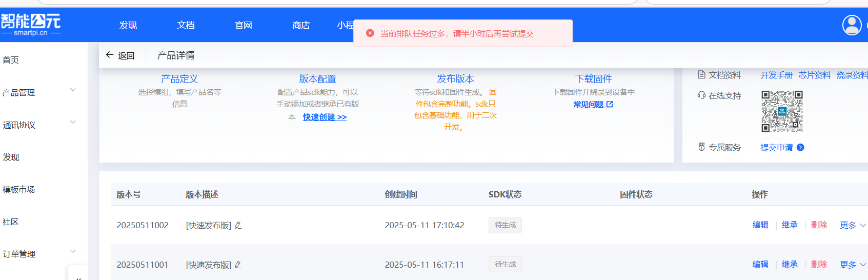Click 继承 for version 20250511002
The height and width of the screenshot is (280, 868).
click(790, 225)
